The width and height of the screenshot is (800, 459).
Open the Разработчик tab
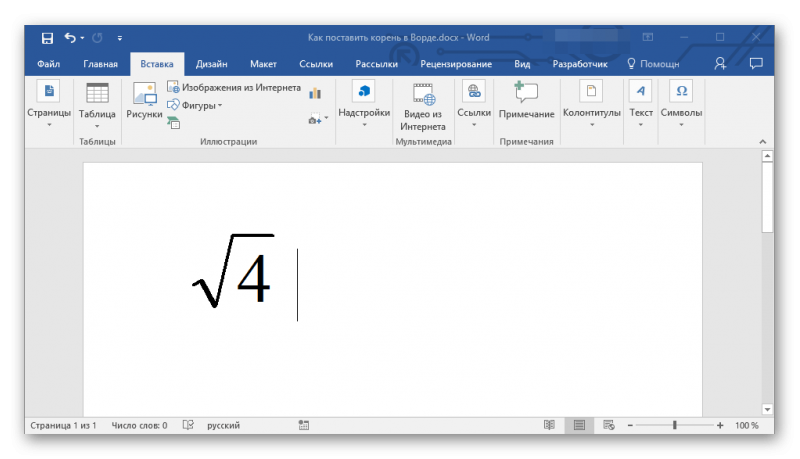click(x=580, y=64)
